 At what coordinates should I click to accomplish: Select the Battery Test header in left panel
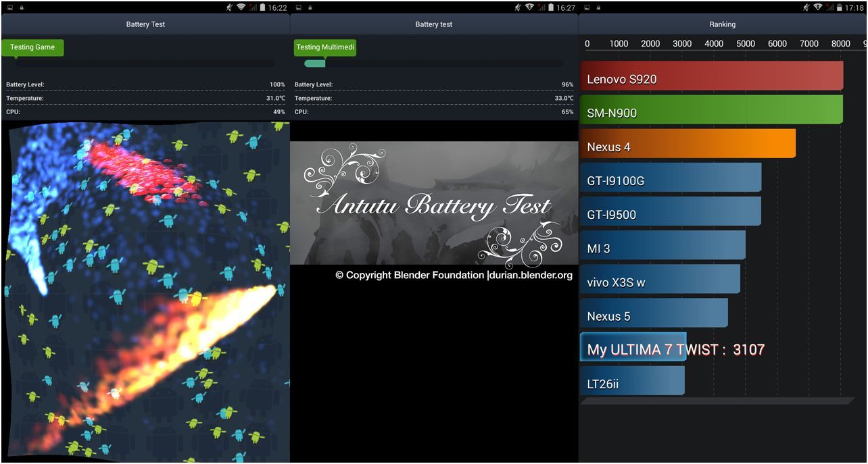click(145, 24)
